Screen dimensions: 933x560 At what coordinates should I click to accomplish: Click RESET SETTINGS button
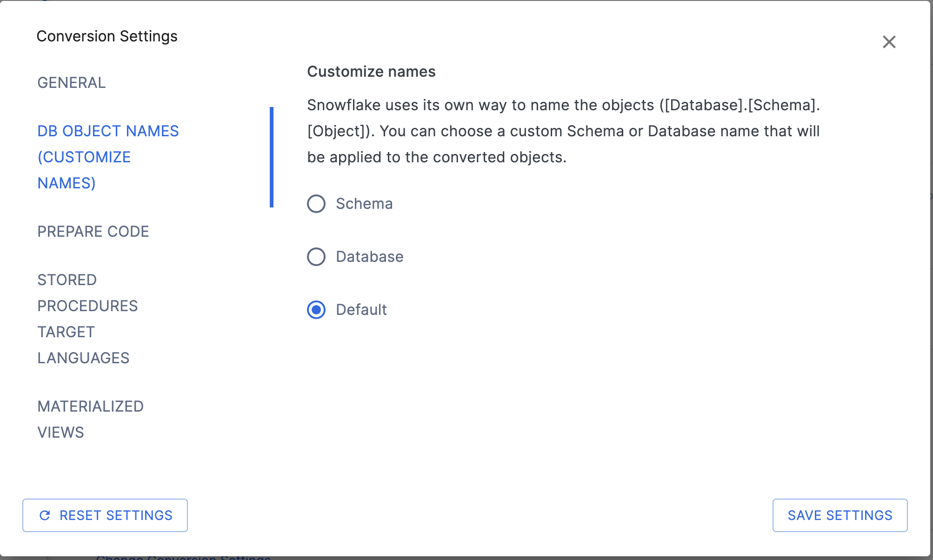point(105,515)
